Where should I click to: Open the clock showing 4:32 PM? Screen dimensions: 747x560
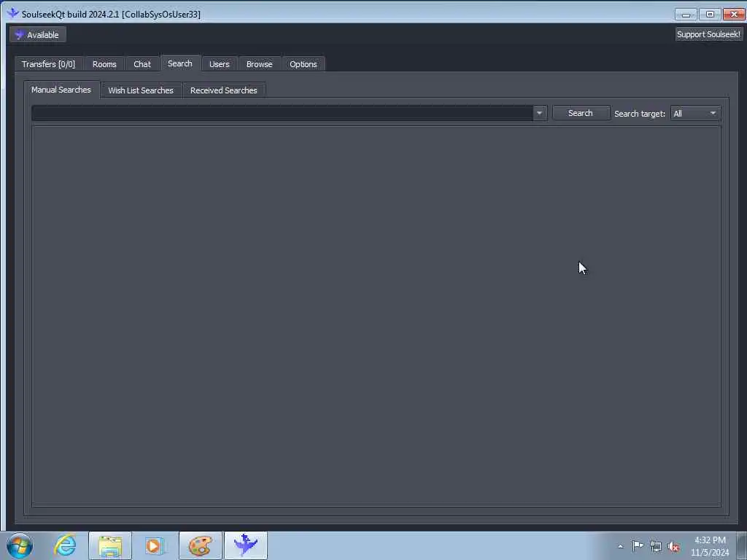[x=710, y=546]
